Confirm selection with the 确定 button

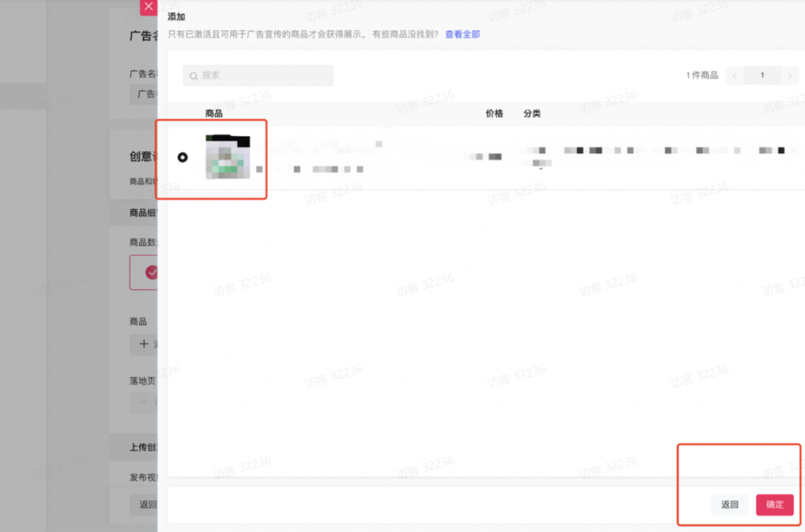[x=774, y=505]
